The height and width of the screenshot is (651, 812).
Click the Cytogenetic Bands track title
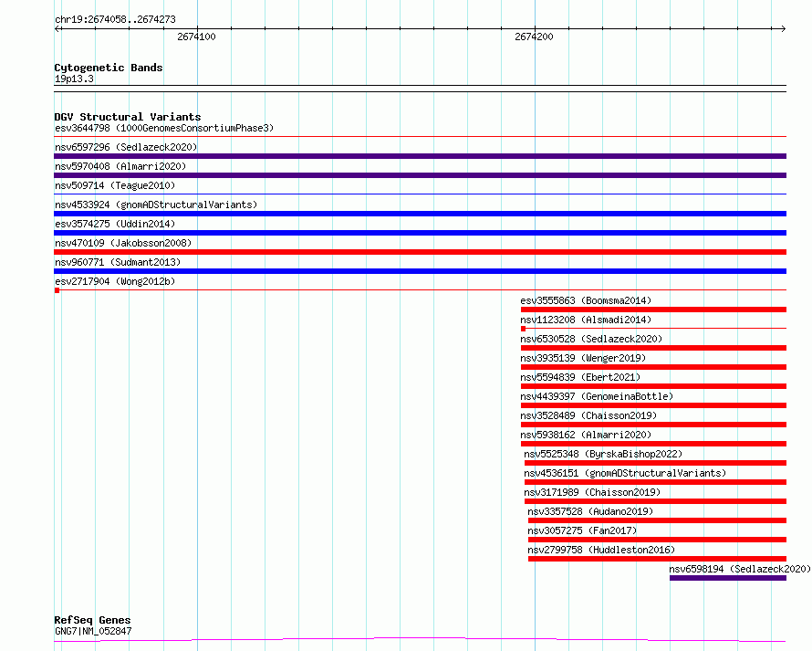click(109, 68)
